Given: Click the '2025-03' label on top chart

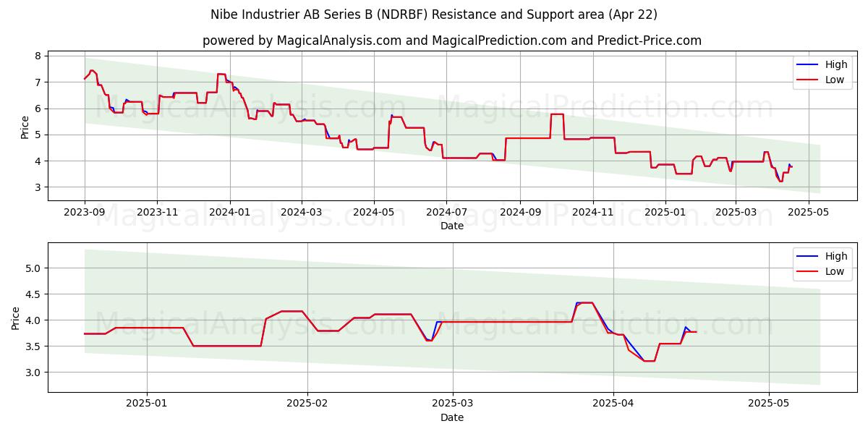Looking at the screenshot, I should [x=735, y=213].
